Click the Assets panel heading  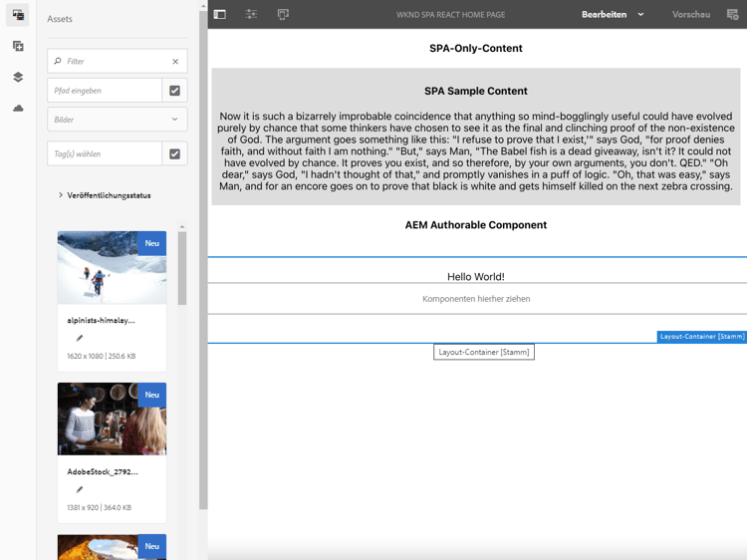click(x=60, y=19)
